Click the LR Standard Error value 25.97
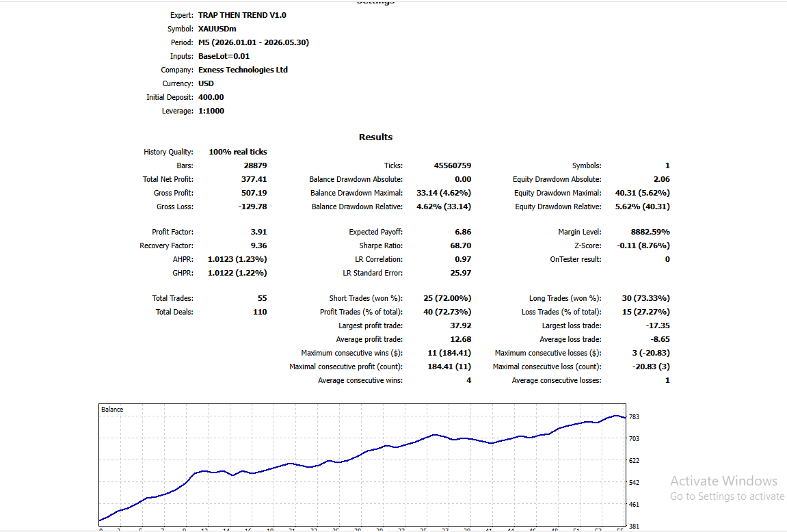This screenshot has height=532, width=787. click(x=461, y=273)
